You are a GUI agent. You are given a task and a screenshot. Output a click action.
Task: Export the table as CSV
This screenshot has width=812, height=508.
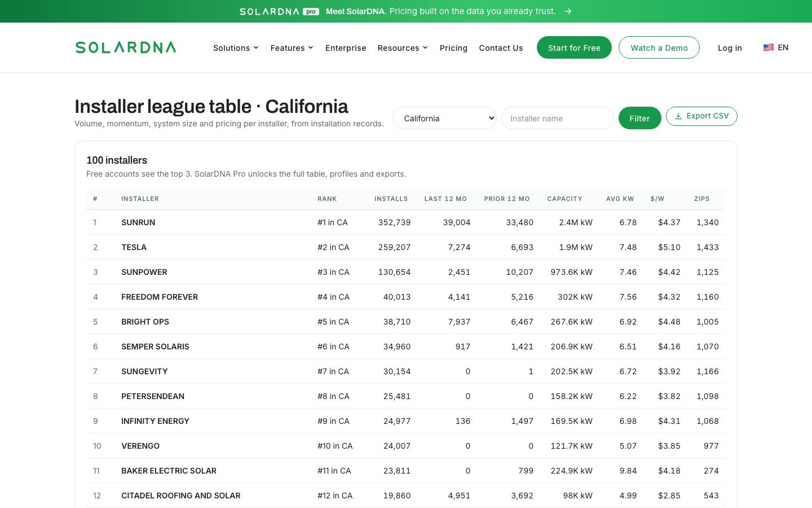pyautogui.click(x=701, y=116)
